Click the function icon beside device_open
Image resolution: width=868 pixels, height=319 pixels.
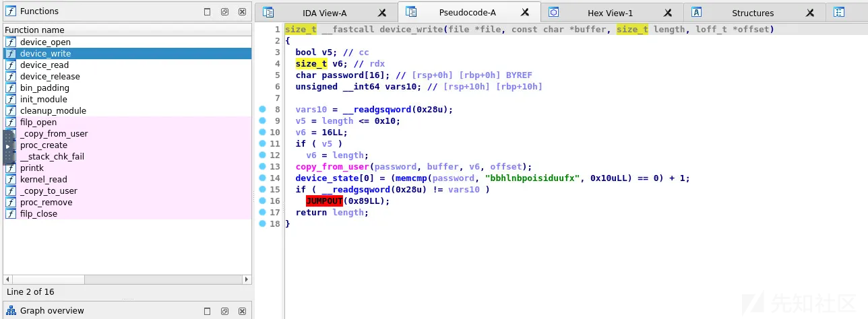click(11, 42)
